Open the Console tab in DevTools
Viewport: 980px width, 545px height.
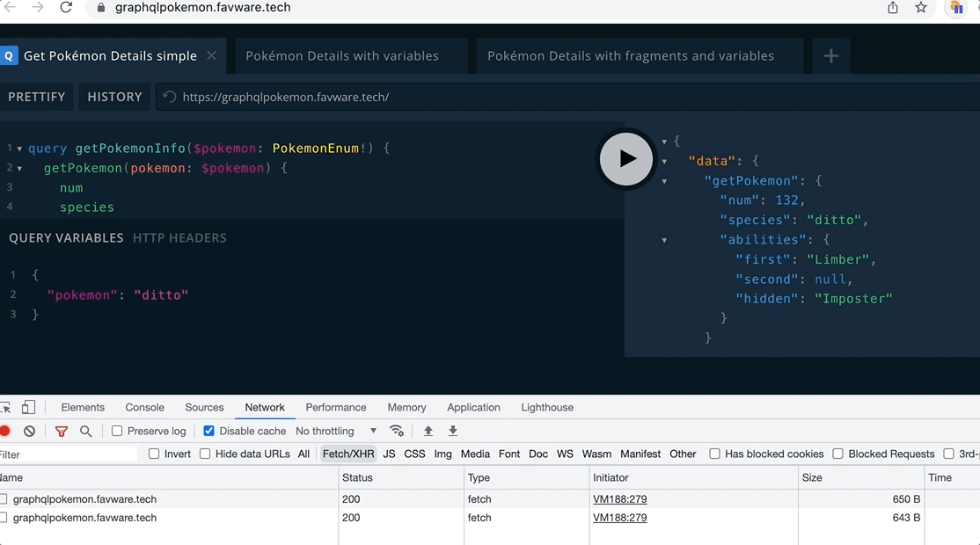coord(144,407)
